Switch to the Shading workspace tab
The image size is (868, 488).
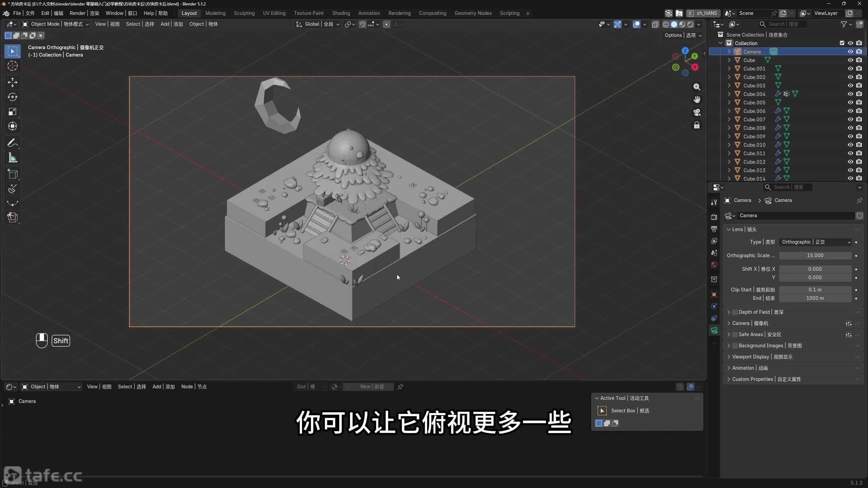[x=341, y=13]
